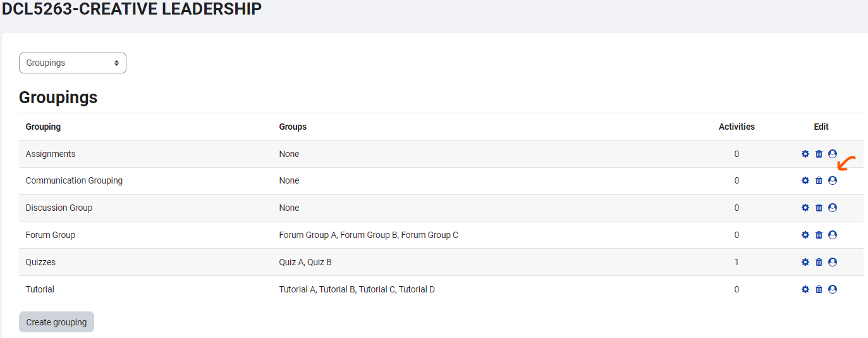This screenshot has width=868, height=338.
Task: Open settings gear for Quizzes grouping
Action: click(805, 262)
